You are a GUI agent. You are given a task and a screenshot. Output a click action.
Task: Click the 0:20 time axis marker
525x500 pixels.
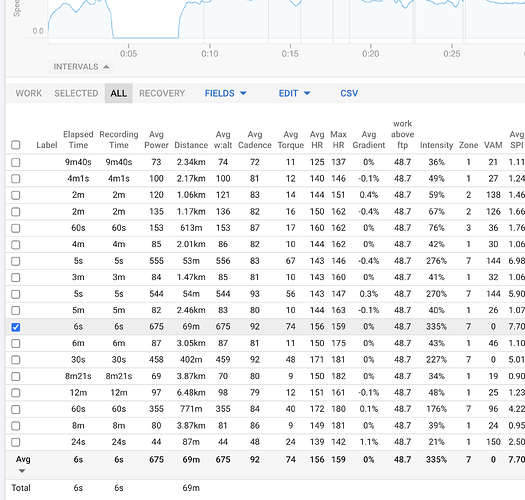pyautogui.click(x=371, y=54)
